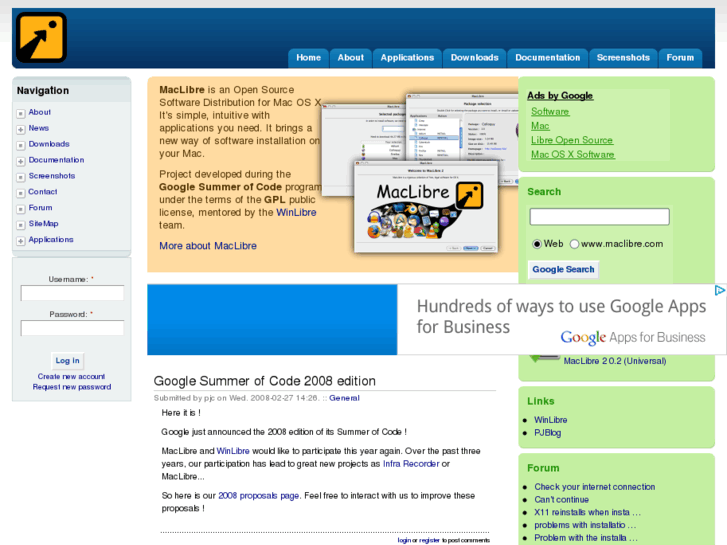Click the General category link
The width and height of the screenshot is (727, 545).
344,398
